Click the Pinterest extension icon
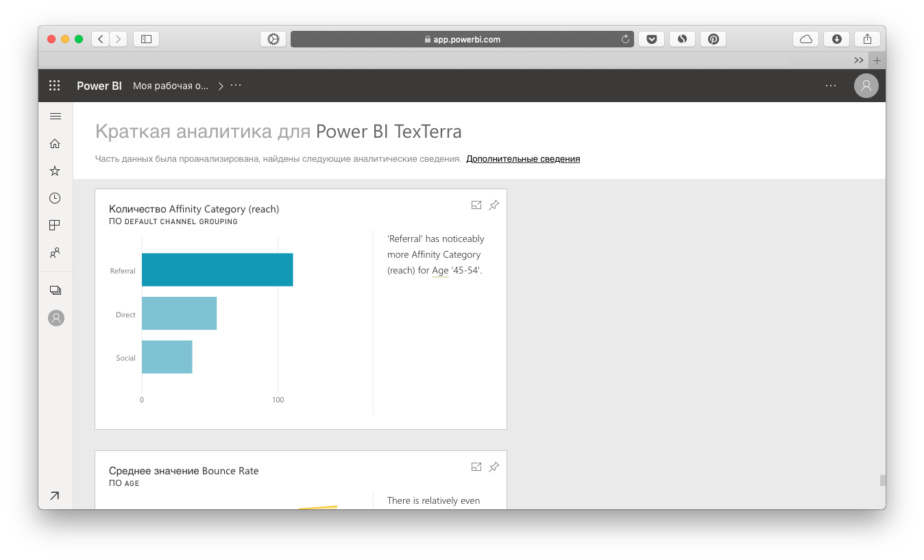The image size is (924, 560). coord(713,39)
